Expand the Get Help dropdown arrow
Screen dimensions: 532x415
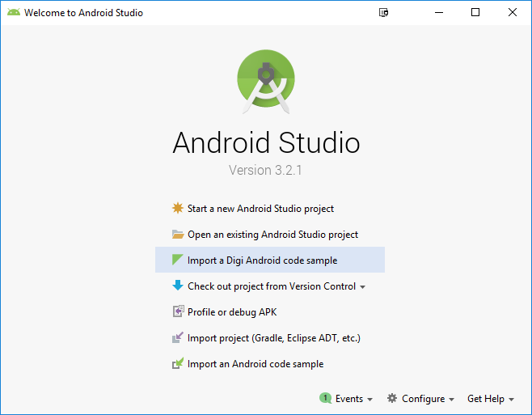(x=511, y=400)
